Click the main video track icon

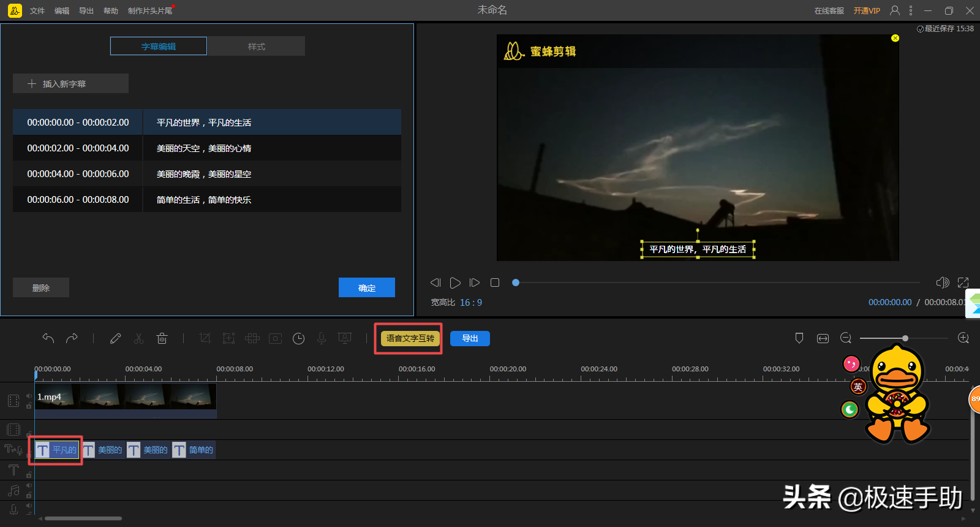pyautogui.click(x=13, y=401)
